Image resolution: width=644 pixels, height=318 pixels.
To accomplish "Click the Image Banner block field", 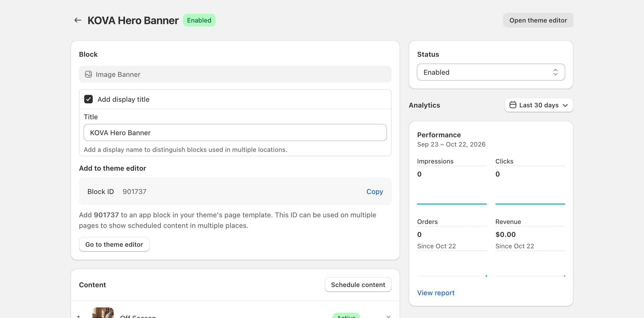I will click(x=235, y=74).
